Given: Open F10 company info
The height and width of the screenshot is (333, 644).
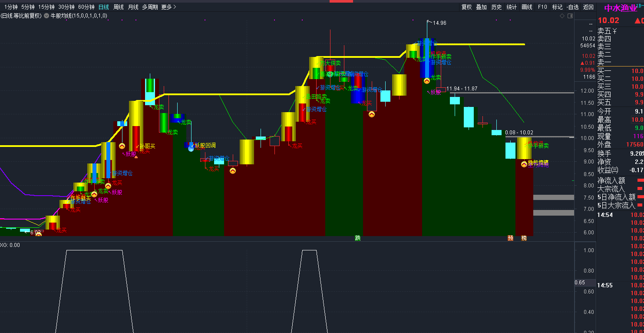Looking at the screenshot, I should (x=542, y=7).
